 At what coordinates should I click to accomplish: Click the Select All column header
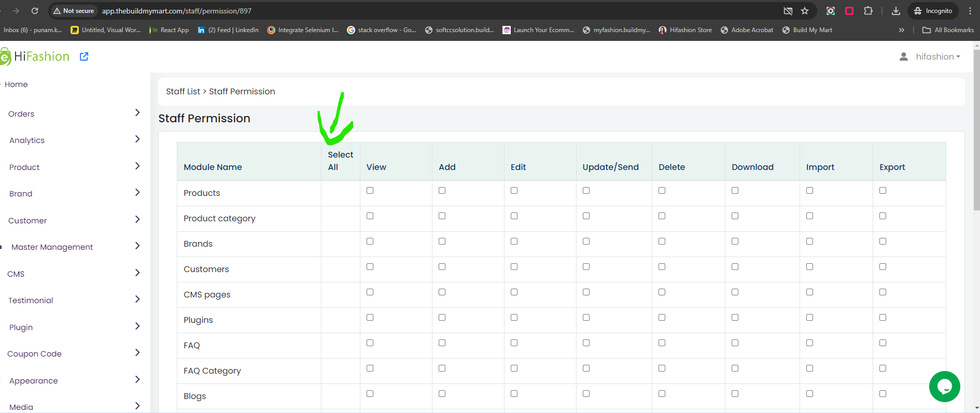click(340, 161)
